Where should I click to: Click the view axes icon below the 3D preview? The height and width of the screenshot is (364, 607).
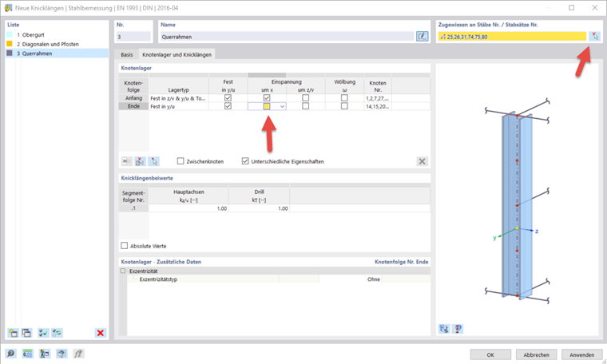(x=444, y=329)
